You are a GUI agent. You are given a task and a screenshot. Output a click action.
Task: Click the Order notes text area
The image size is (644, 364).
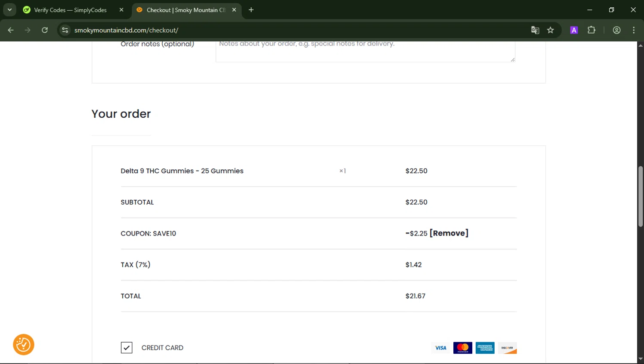tap(365, 52)
